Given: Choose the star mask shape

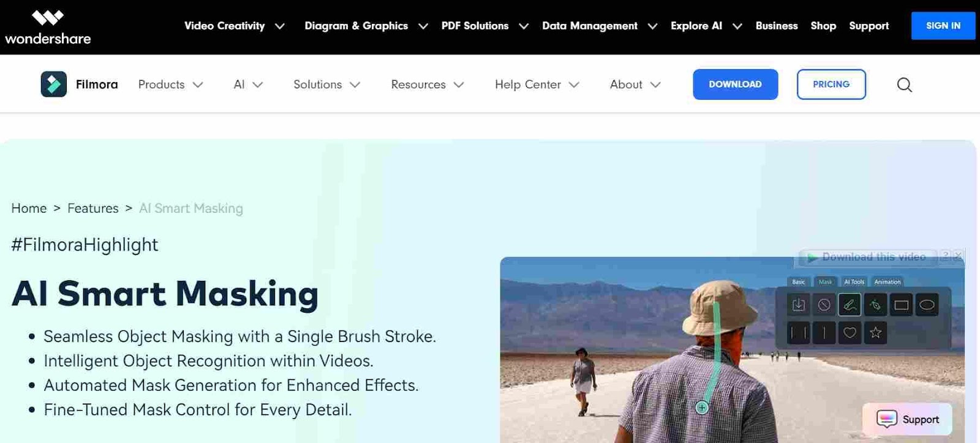Looking at the screenshot, I should (x=875, y=333).
